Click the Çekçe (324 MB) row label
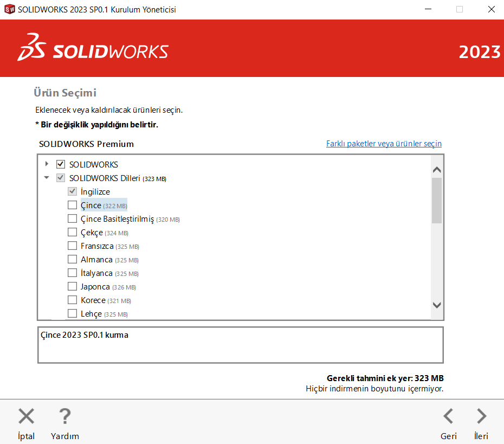Viewport: 504px width, 444px height. pos(105,233)
